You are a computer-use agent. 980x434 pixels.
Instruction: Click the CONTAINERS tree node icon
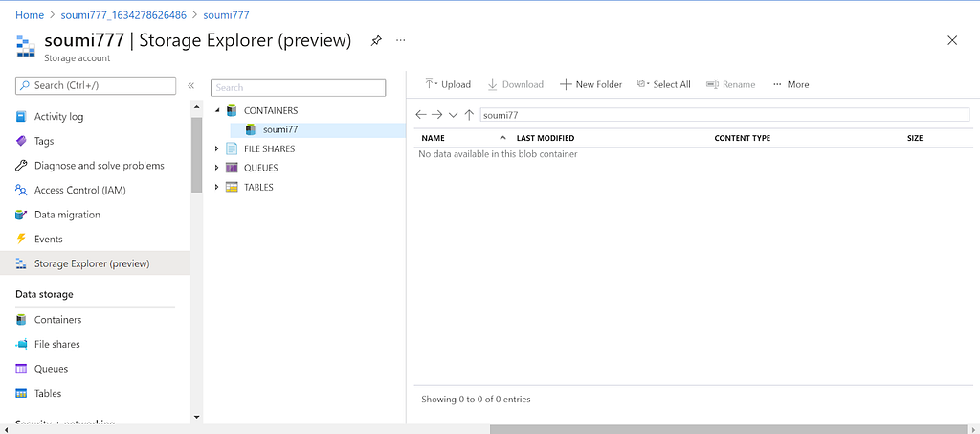pos(232,111)
